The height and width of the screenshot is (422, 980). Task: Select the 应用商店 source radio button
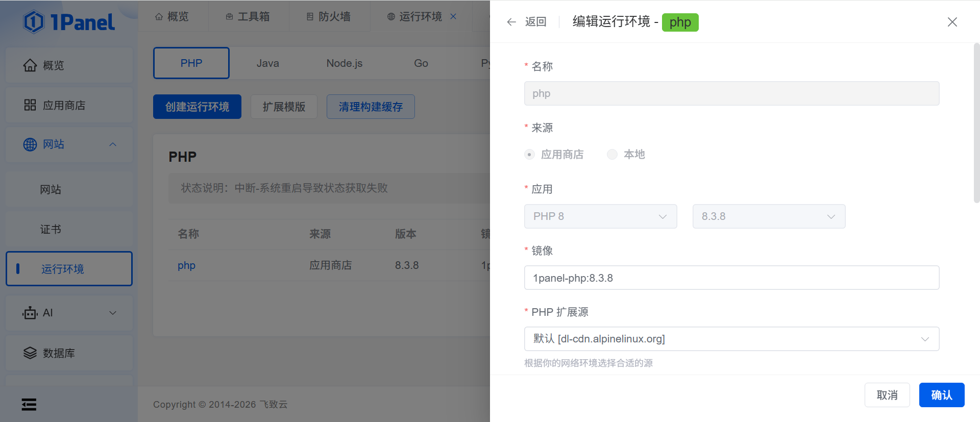[x=529, y=155]
